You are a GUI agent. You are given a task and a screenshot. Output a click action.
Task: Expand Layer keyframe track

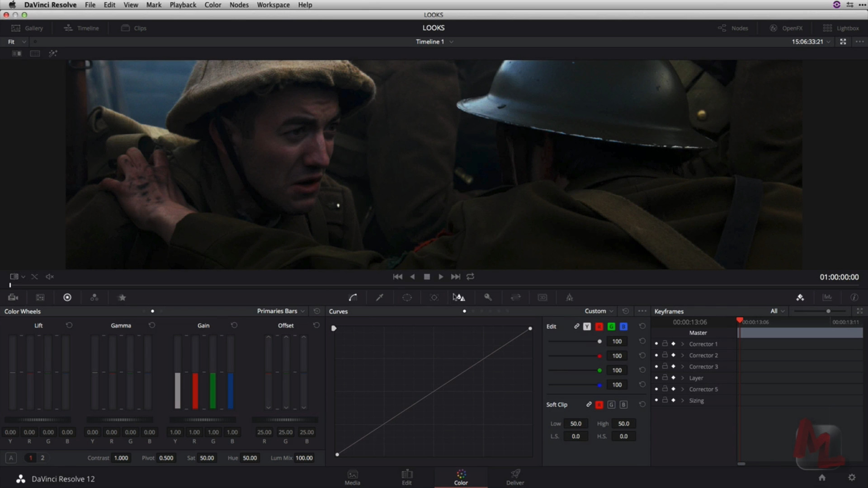[x=683, y=378]
